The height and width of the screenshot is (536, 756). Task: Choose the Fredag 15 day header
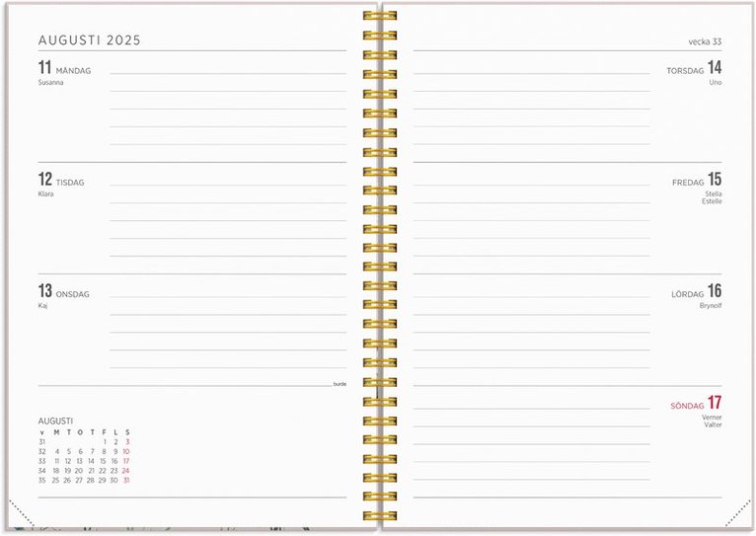697,181
